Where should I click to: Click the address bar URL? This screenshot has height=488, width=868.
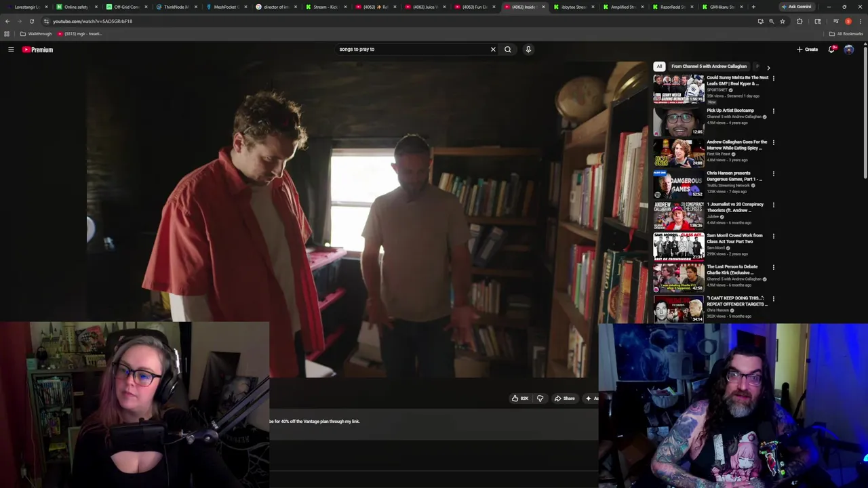92,21
